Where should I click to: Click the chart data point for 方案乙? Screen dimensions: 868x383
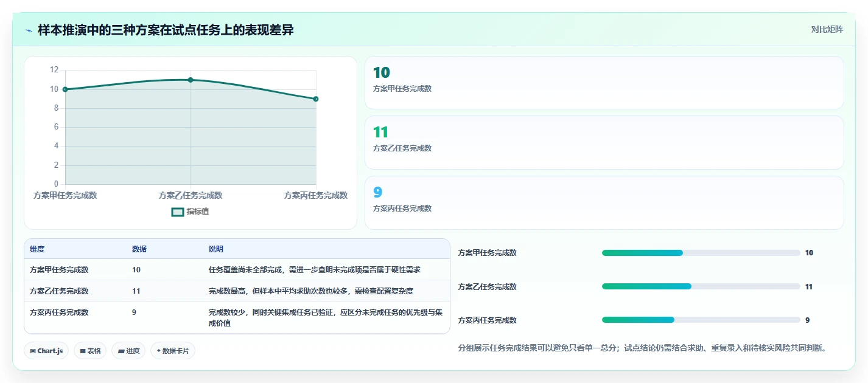coord(191,80)
